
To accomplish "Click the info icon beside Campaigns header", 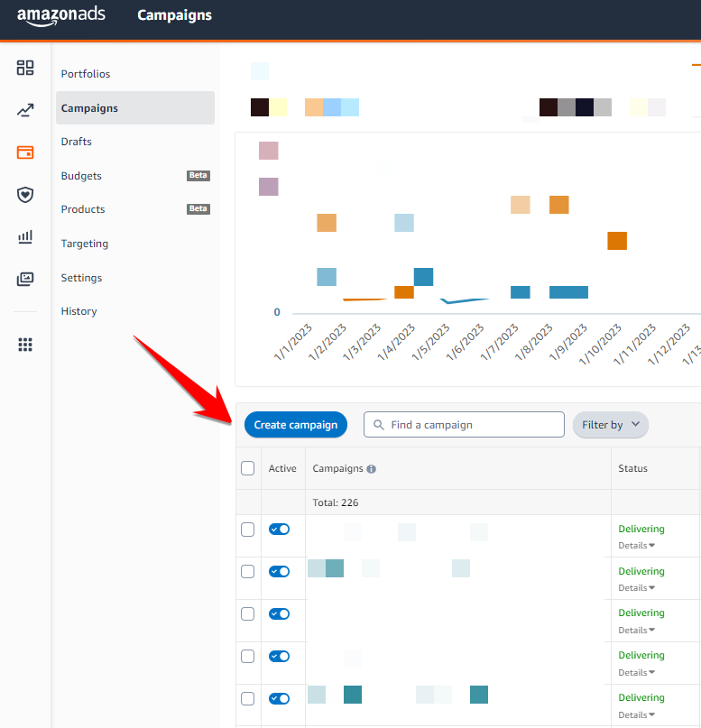I will click(372, 469).
